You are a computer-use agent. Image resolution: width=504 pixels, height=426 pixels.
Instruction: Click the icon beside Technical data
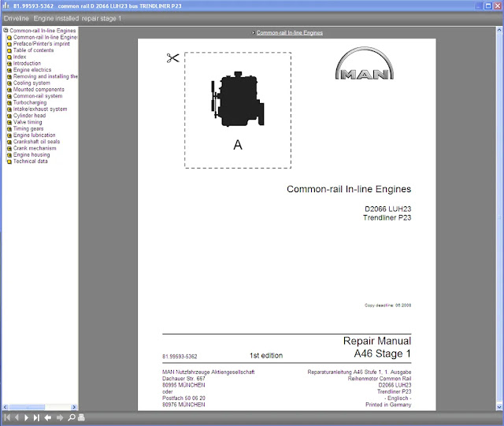[9, 161]
